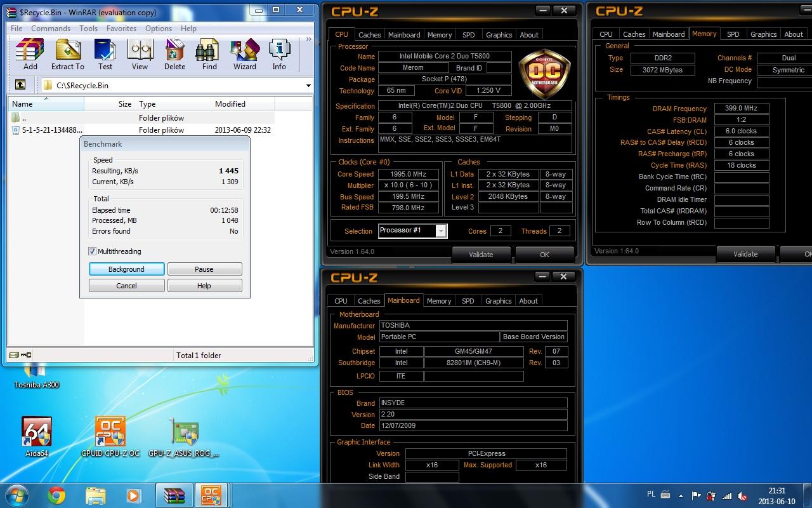This screenshot has height=508, width=812.
Task: Show hidden tray icons arrow
Action: point(681,496)
